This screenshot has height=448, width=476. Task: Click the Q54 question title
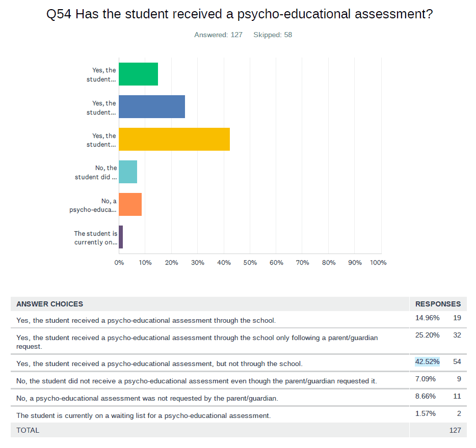coord(239,14)
